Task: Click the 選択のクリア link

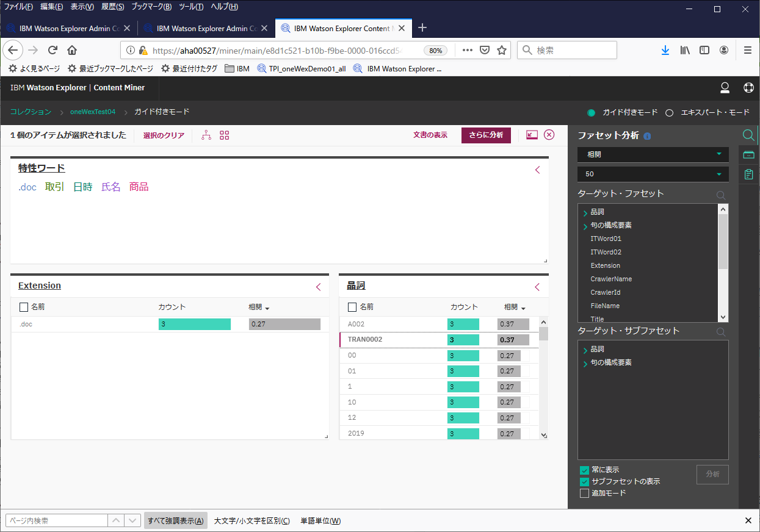Action: (x=164, y=135)
